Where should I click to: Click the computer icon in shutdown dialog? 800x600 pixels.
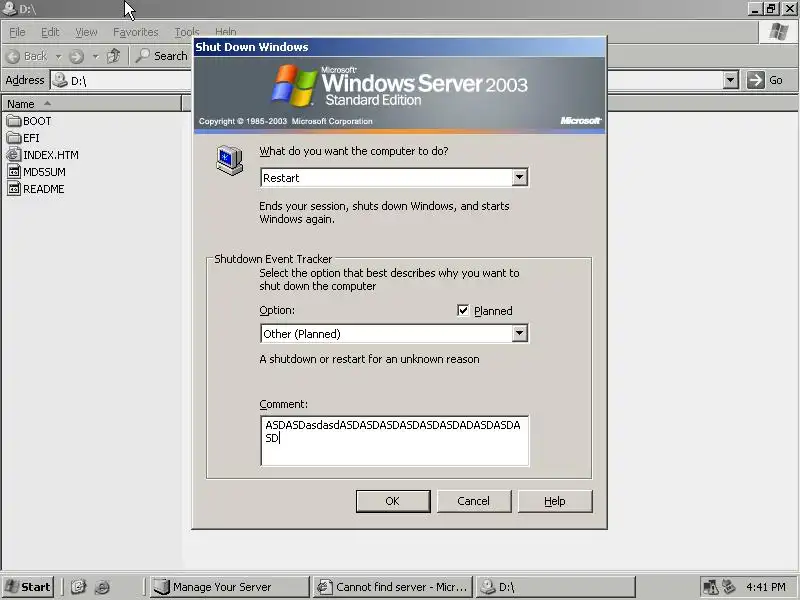click(x=229, y=160)
